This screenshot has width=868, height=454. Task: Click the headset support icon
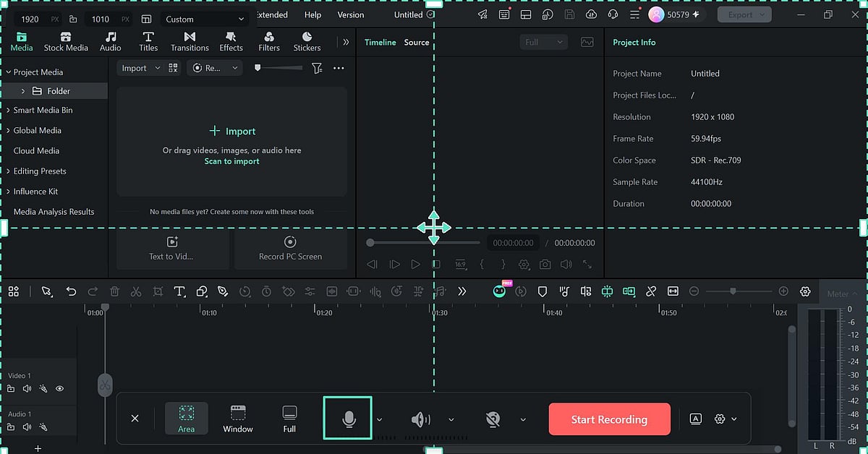click(x=613, y=14)
